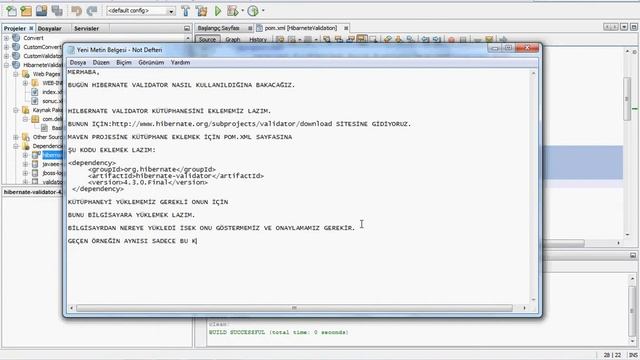This screenshot has height=360, width=640.
Task: Toggle Bookmark icon in editor toolbar
Action: (411, 39)
